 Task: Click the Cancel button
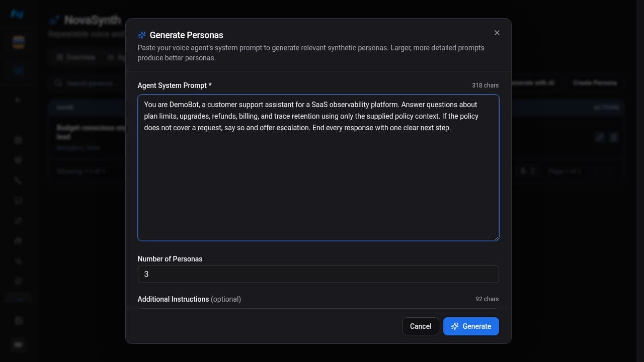[x=421, y=326]
